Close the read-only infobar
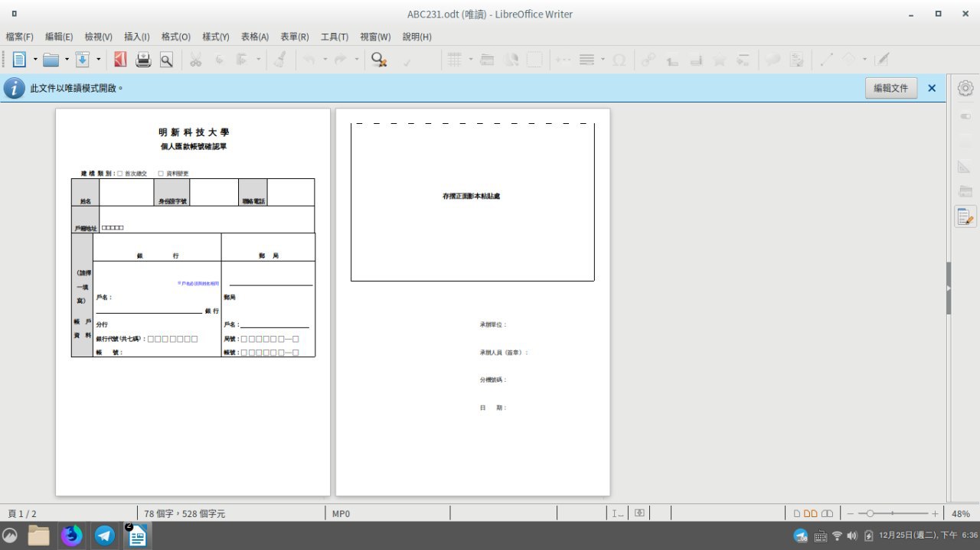Screen dimensions: 980x550 [932, 88]
